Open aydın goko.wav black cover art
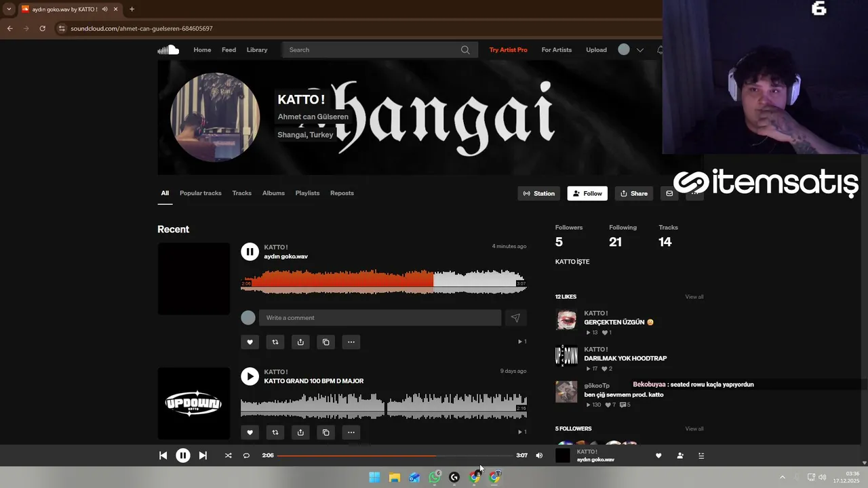 [194, 279]
